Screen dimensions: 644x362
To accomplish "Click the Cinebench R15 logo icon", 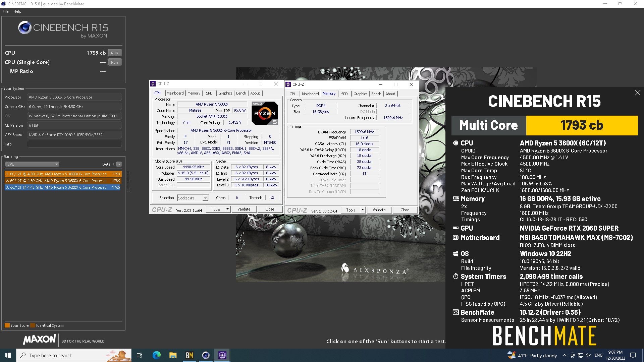I will (x=25, y=28).
